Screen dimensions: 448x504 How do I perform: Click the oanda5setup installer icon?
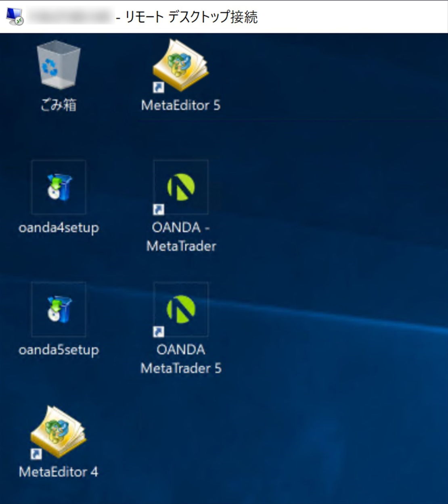59,309
